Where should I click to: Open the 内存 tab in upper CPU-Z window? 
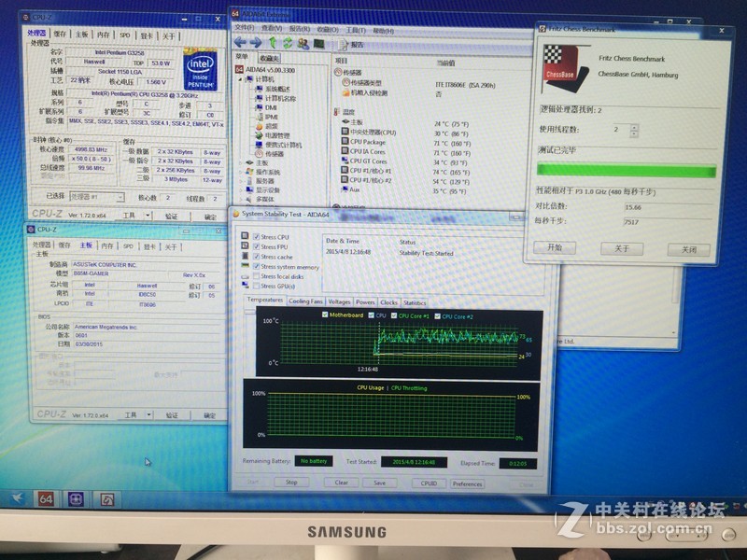(103, 35)
